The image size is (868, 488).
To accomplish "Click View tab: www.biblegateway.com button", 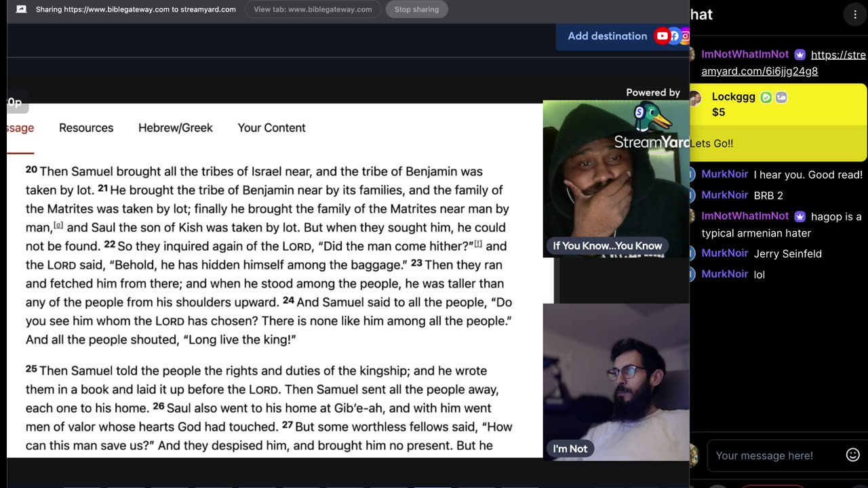I will click(313, 9).
